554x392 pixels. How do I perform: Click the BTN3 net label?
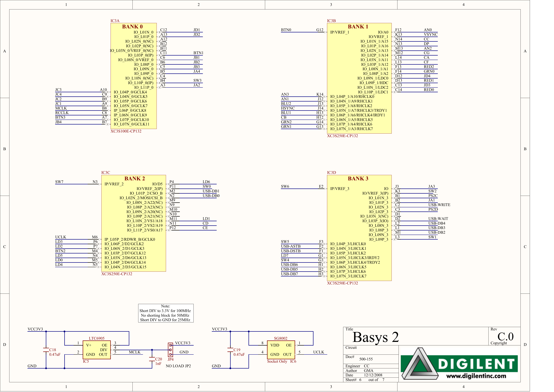coord(60,117)
